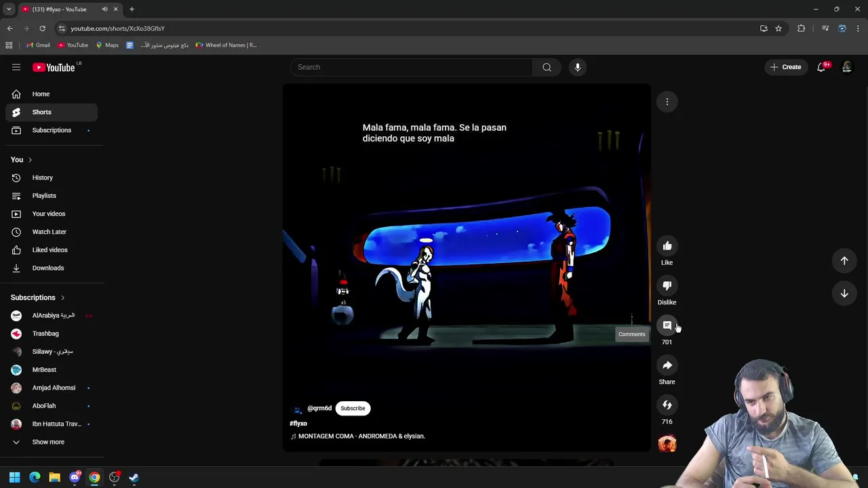Viewport: 868px width, 488px height.
Task: Expand Show more subscriptions
Action: point(52,442)
